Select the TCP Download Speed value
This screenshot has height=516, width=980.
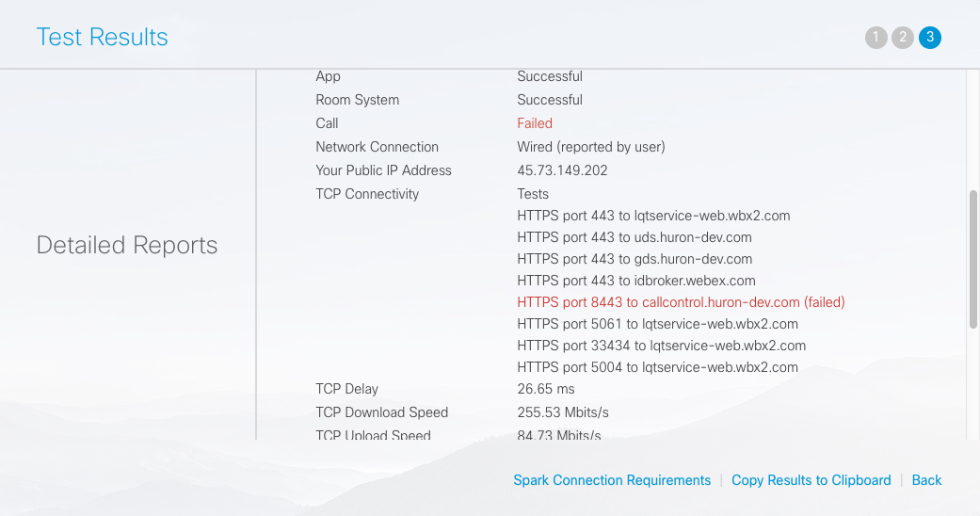tap(563, 412)
